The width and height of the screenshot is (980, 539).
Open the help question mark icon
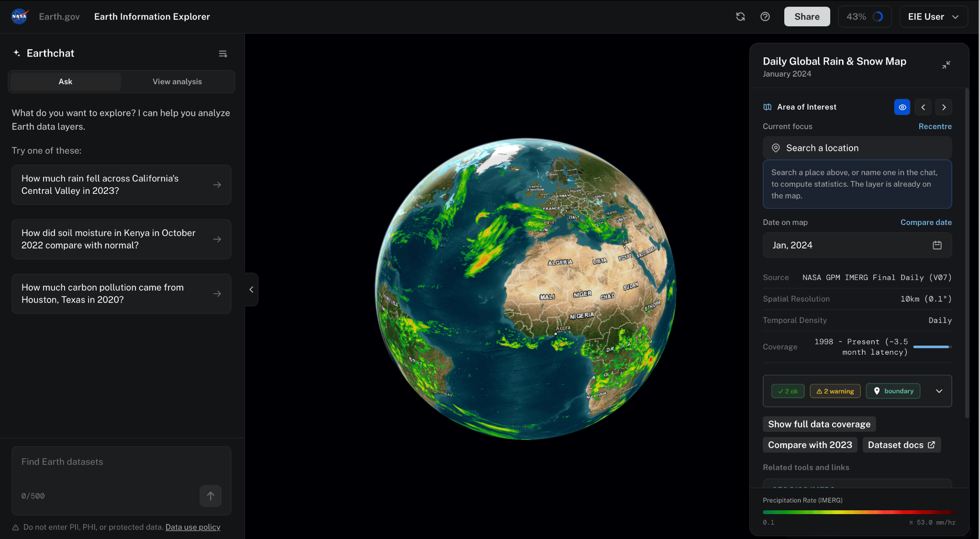click(765, 17)
